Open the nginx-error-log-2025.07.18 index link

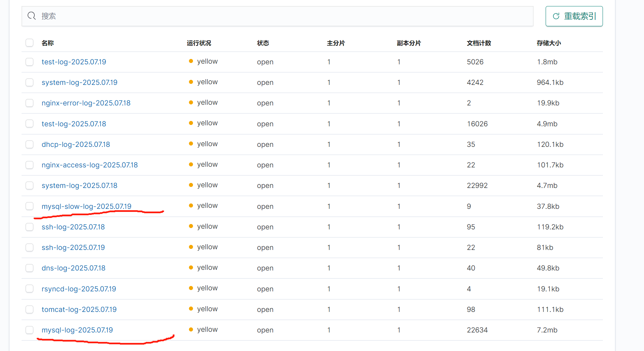tap(86, 103)
